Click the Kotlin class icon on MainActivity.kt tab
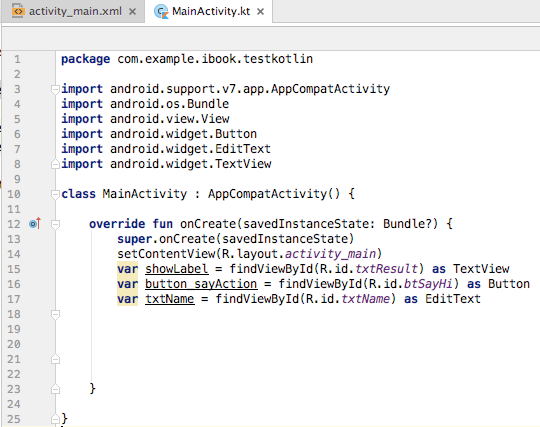This screenshot has height=427, width=540. coord(161,12)
